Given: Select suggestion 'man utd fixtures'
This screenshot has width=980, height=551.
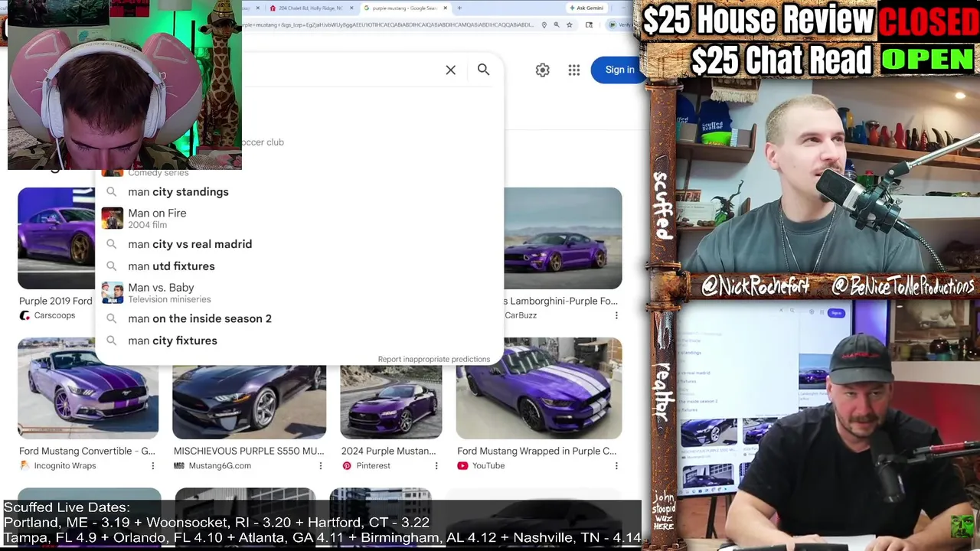Looking at the screenshot, I should pyautogui.click(x=299, y=266).
